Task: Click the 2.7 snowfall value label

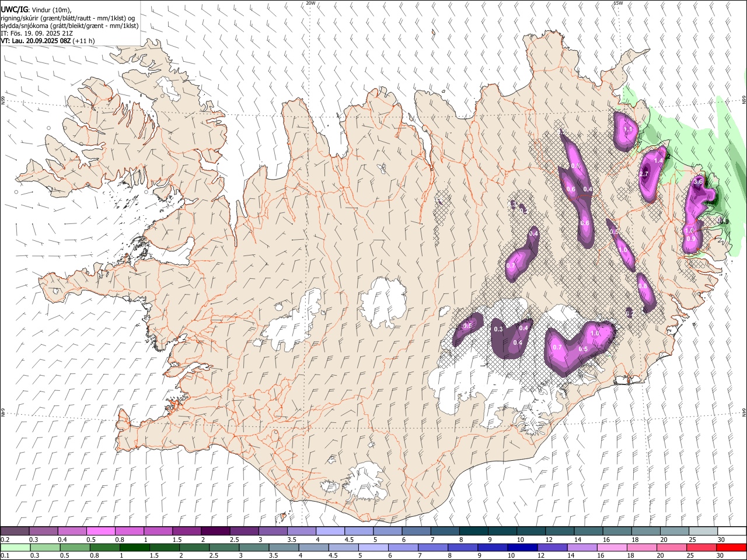Action: click(x=644, y=174)
